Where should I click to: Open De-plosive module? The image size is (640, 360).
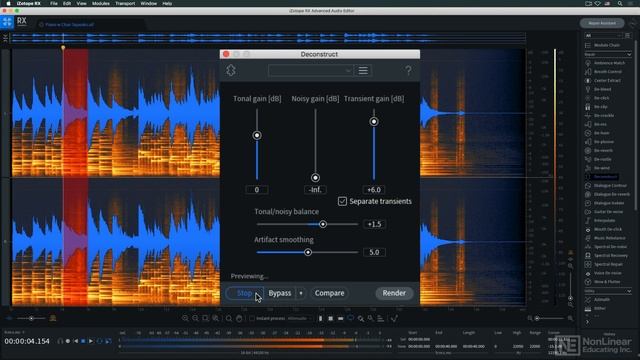coord(600,142)
